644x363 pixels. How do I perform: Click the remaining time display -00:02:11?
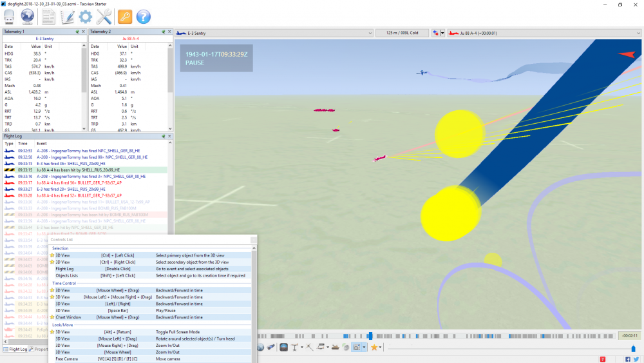click(x=629, y=336)
